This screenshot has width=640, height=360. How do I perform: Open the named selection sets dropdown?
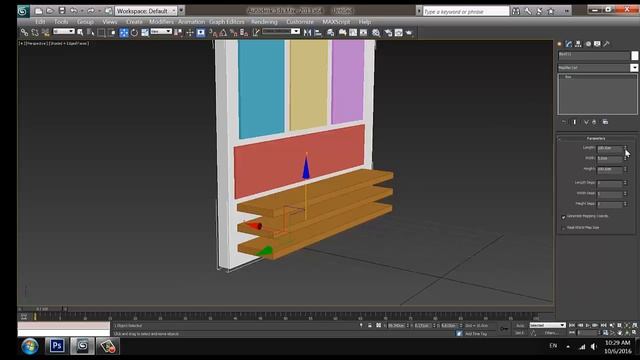tap(281, 31)
